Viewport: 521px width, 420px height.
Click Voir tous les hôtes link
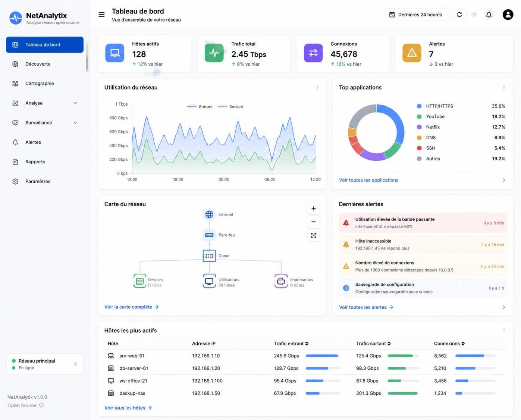(x=128, y=408)
